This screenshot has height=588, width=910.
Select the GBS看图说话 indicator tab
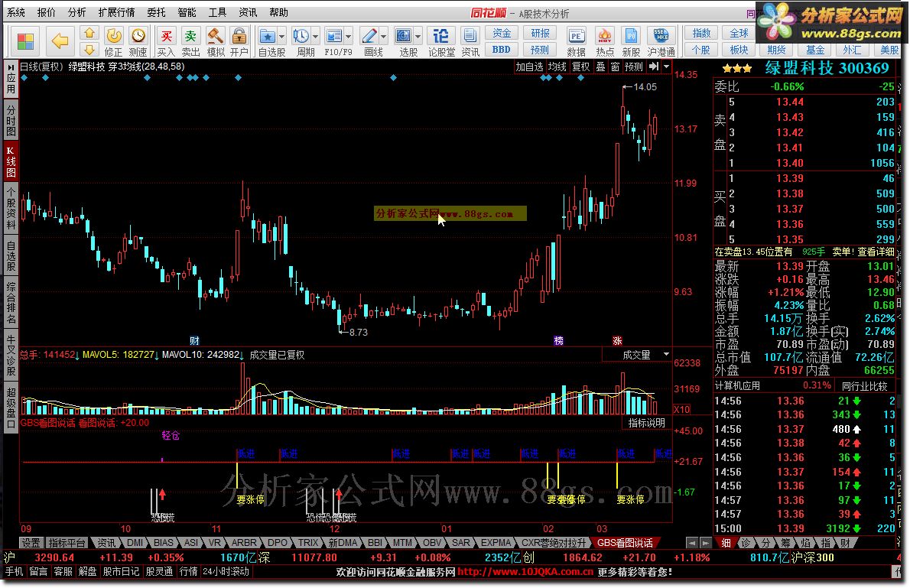pyautogui.click(x=625, y=543)
